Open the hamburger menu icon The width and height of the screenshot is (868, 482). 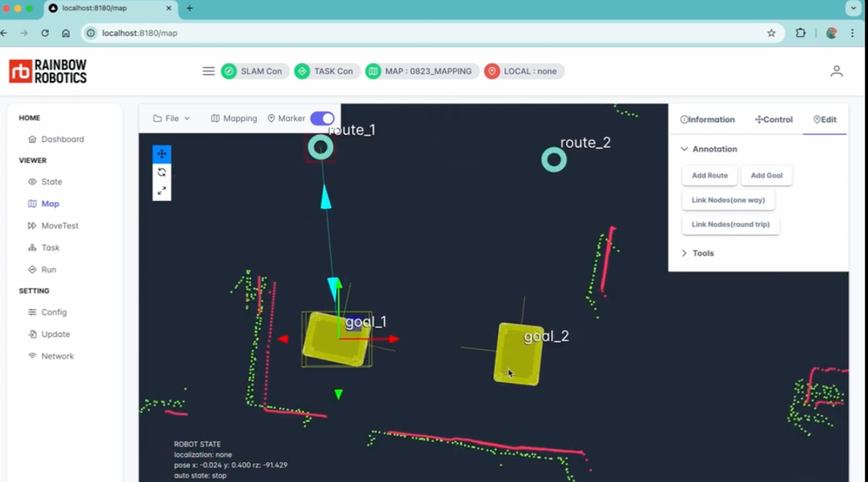pos(208,71)
